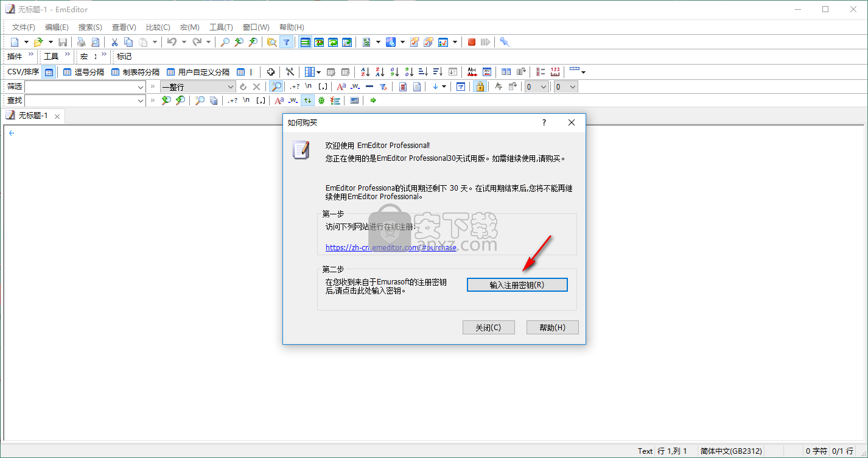Click 用户自定义分隔 mode button
Screen dimensions: 868x458
point(198,72)
